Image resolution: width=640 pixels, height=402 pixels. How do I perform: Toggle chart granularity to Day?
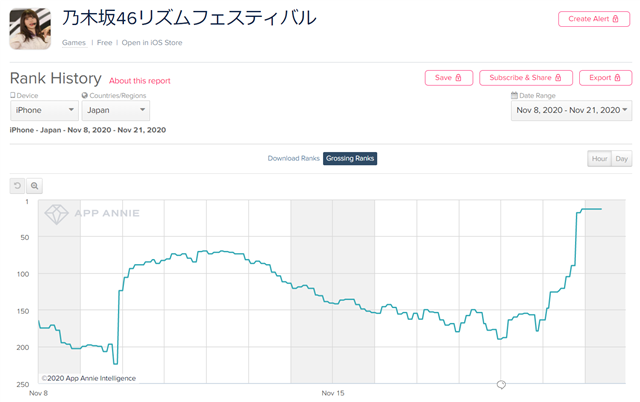pyautogui.click(x=621, y=159)
